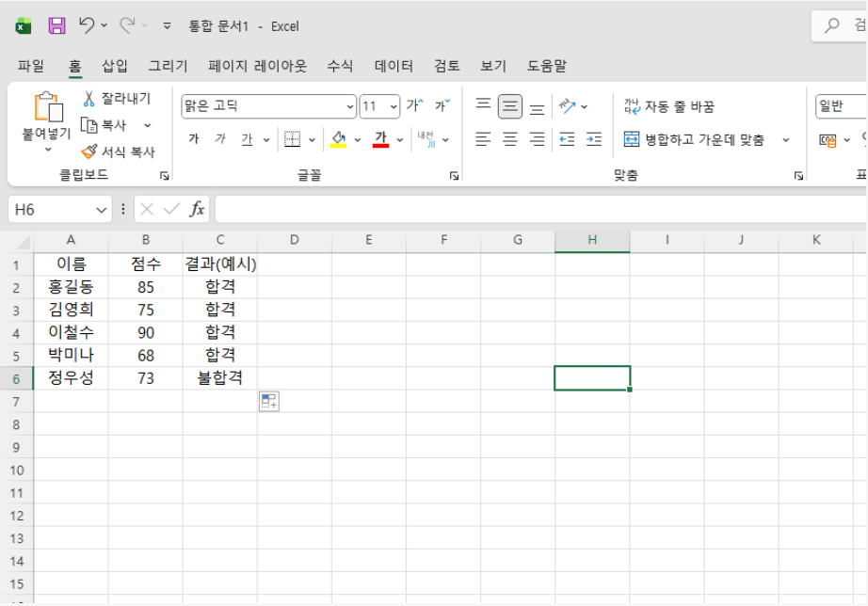Open the Name Box dropdown arrow
This screenshot has width=868, height=606.
[102, 209]
